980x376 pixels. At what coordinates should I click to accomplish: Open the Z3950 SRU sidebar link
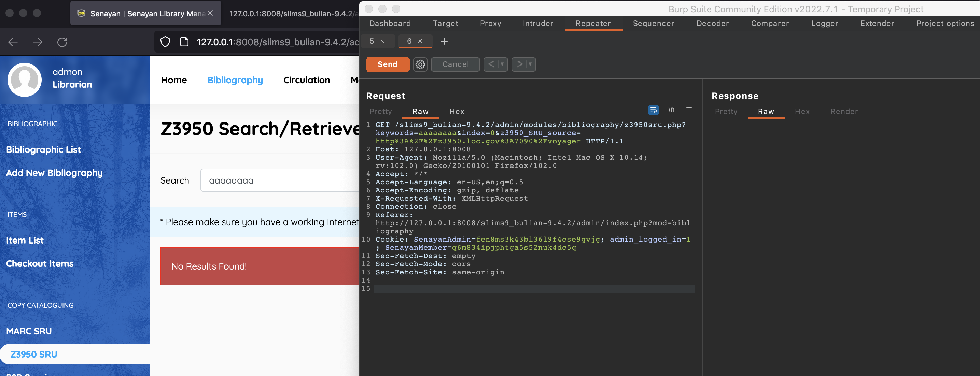[33, 354]
